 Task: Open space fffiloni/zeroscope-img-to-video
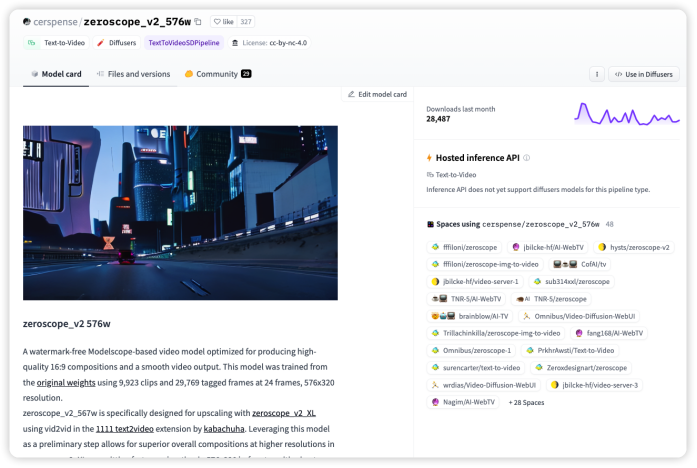pos(485,264)
